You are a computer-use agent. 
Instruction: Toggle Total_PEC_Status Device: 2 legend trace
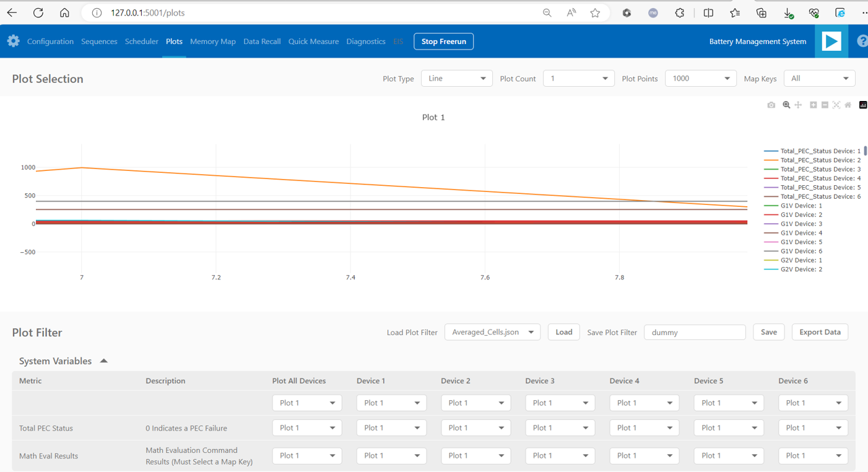pyautogui.click(x=820, y=161)
